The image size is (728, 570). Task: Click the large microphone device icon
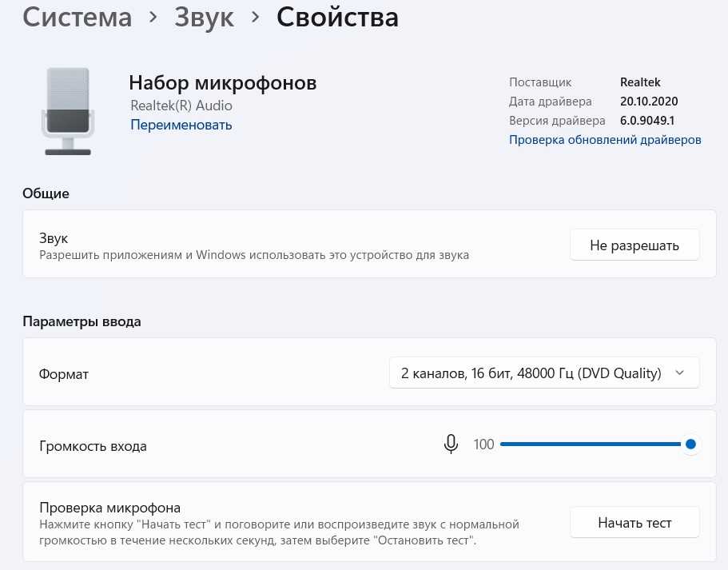(68, 110)
